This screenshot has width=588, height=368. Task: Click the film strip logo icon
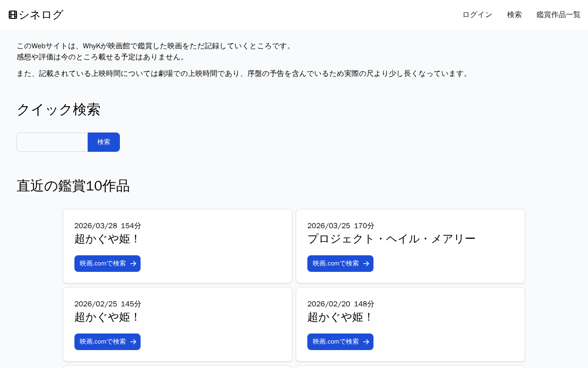(x=13, y=15)
